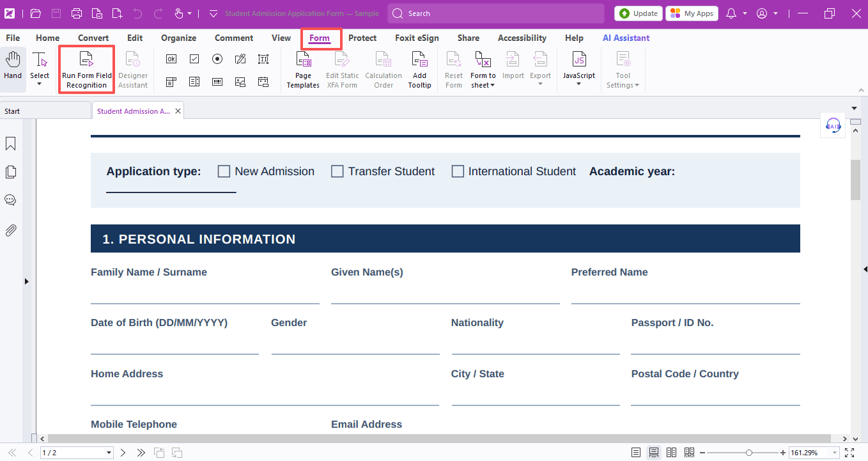Open the Bookmarks panel
Viewport: 868px width, 461px height.
click(10, 144)
